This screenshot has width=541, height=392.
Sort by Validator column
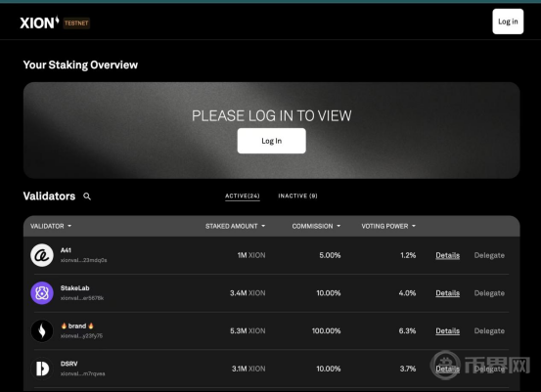click(x=51, y=226)
